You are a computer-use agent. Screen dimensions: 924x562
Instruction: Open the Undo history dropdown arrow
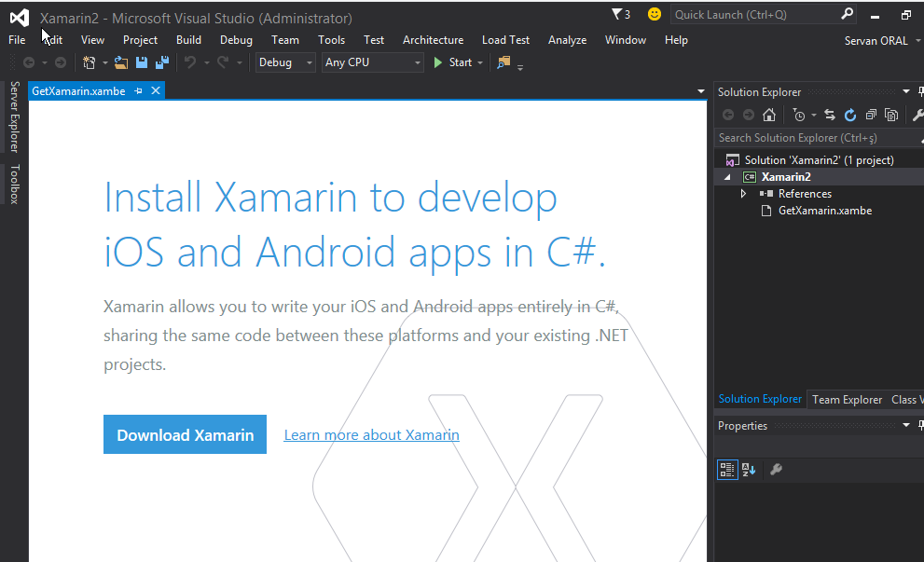coord(206,62)
